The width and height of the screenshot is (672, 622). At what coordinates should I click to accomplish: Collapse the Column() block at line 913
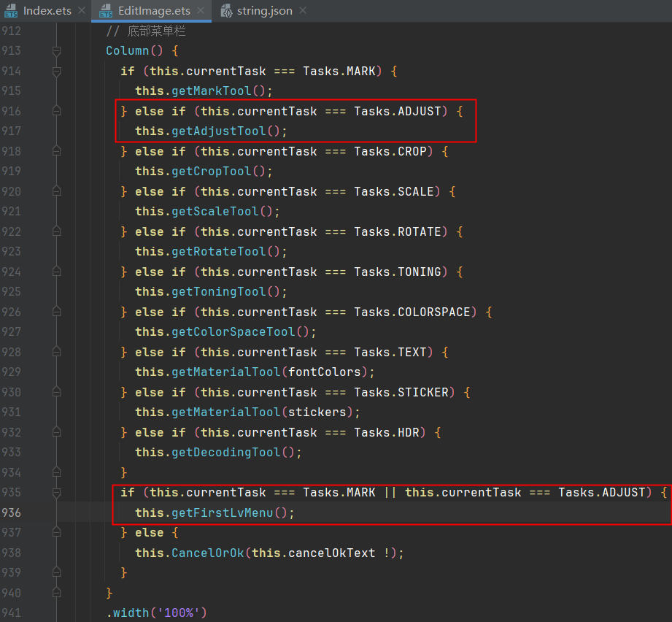tap(57, 51)
